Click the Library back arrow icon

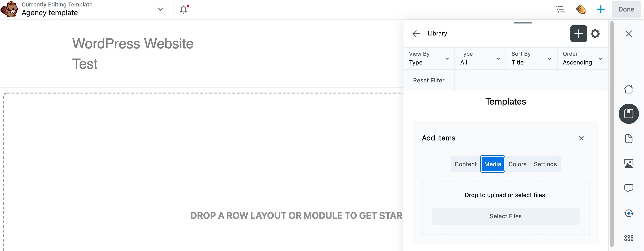click(x=416, y=34)
